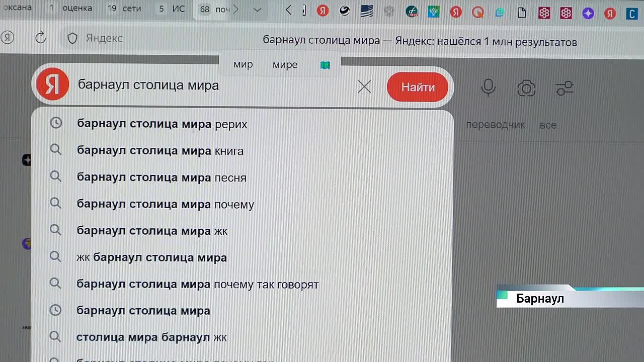Click the shield protection icon
This screenshot has height=362, width=644.
tap(72, 38)
